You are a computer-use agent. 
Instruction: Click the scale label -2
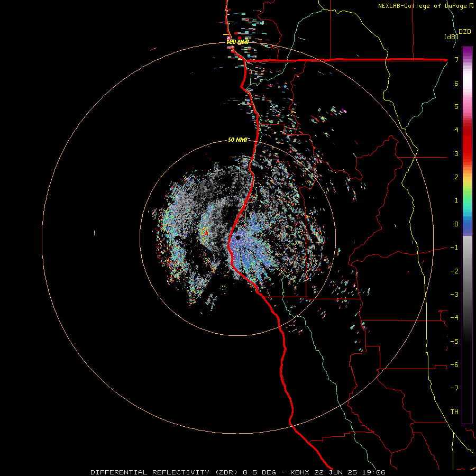(x=454, y=271)
